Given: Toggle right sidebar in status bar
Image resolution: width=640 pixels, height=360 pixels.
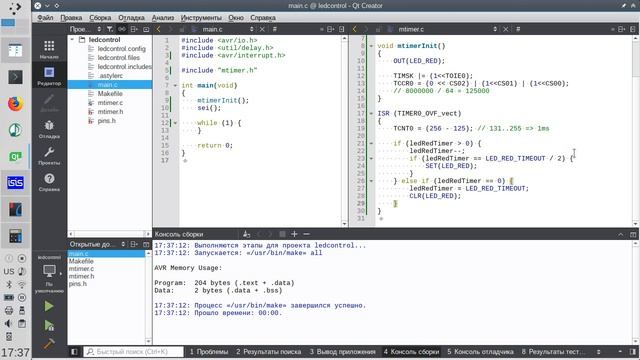Looking at the screenshot, I should pos(633,351).
